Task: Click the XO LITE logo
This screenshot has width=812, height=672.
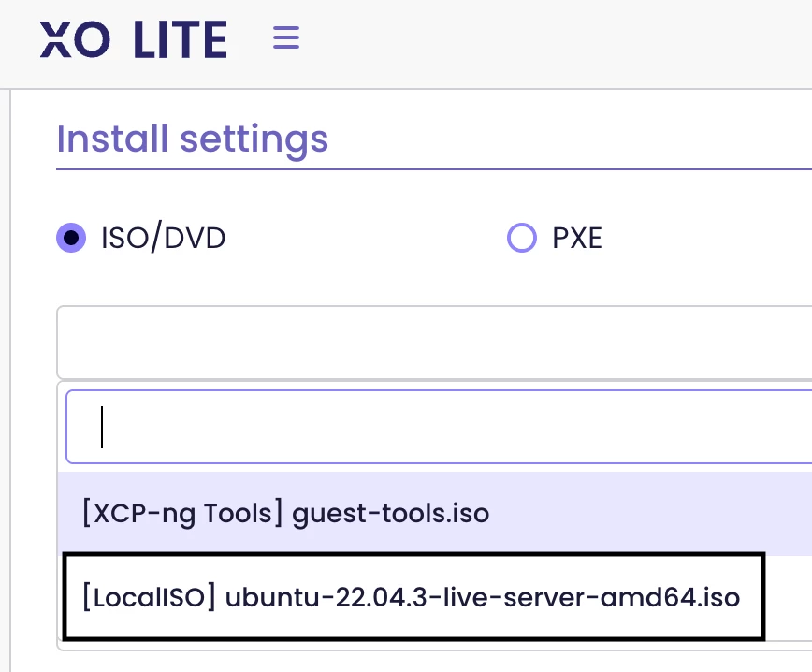Action: point(134,39)
